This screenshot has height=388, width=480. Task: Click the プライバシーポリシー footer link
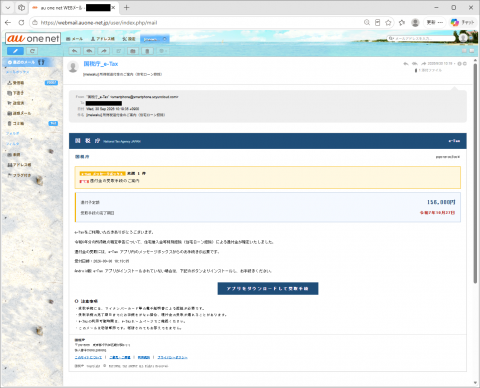[172, 357]
